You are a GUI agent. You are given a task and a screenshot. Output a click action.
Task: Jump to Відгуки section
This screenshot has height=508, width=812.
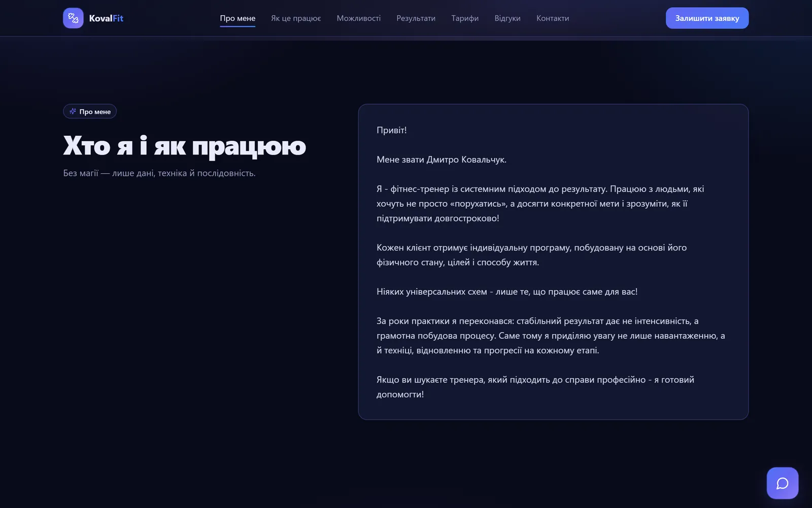[507, 18]
